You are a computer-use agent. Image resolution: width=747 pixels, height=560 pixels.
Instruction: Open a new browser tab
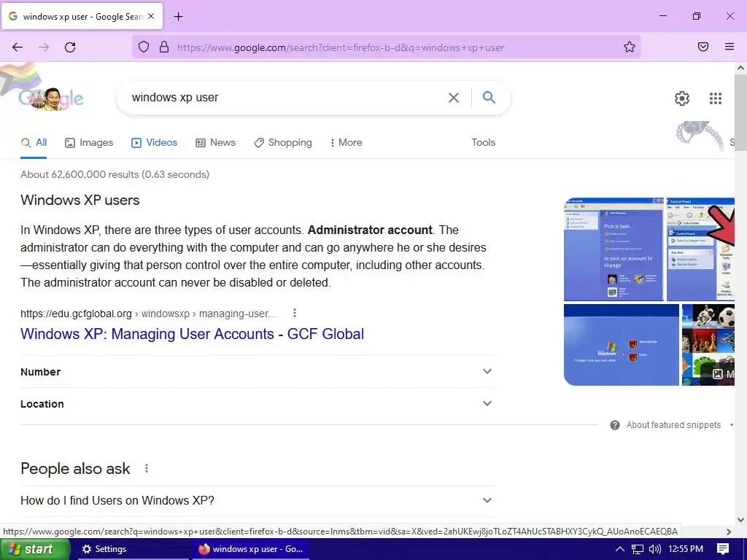coord(178,17)
